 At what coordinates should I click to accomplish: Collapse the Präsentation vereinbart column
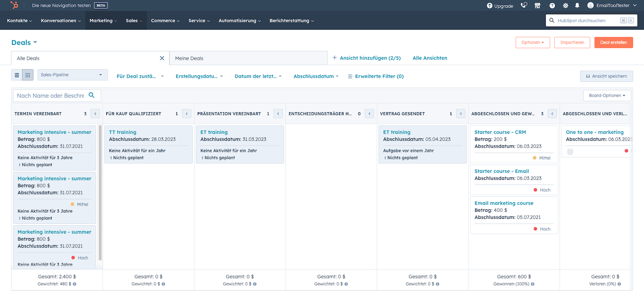[278, 114]
